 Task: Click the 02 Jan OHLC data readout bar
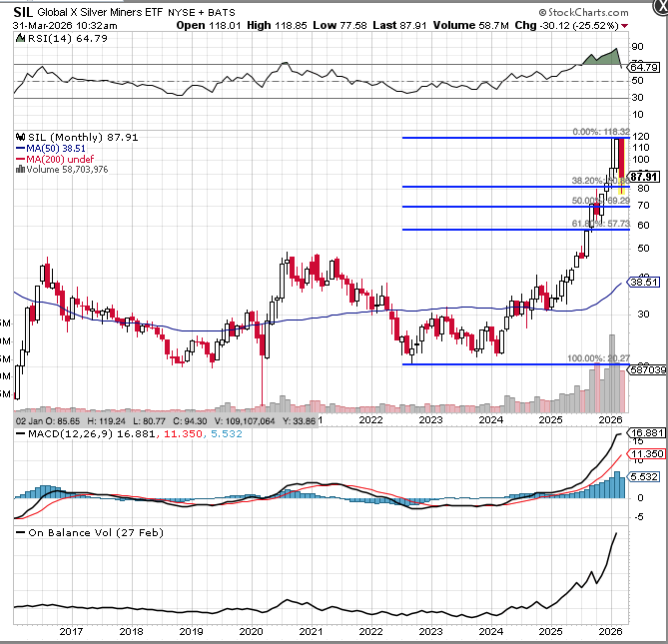tap(166, 421)
